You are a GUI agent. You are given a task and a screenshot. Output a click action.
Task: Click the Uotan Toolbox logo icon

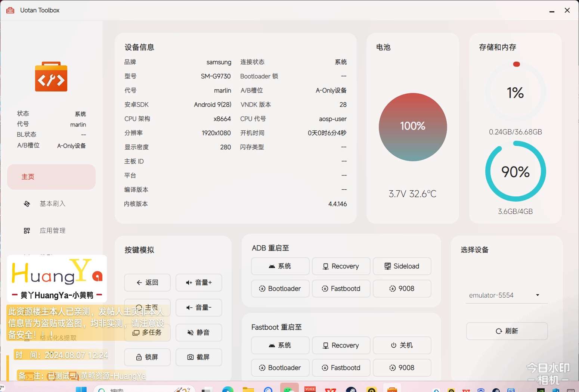(51, 77)
